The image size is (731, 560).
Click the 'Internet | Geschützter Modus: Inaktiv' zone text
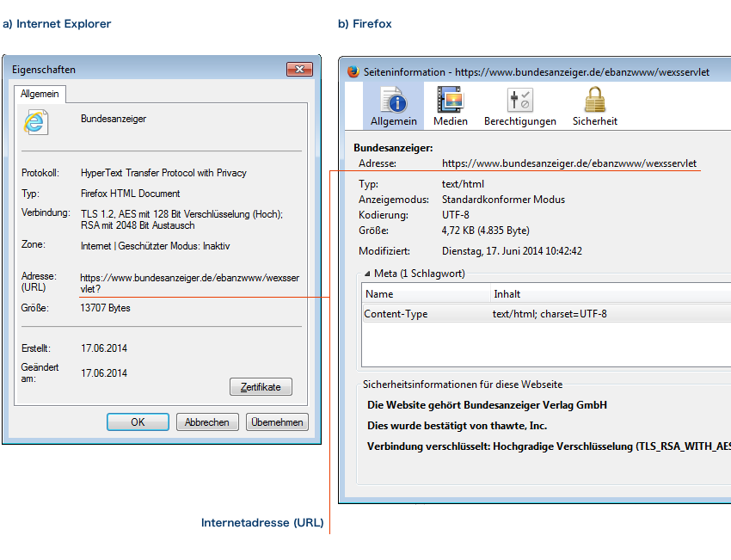click(x=155, y=246)
